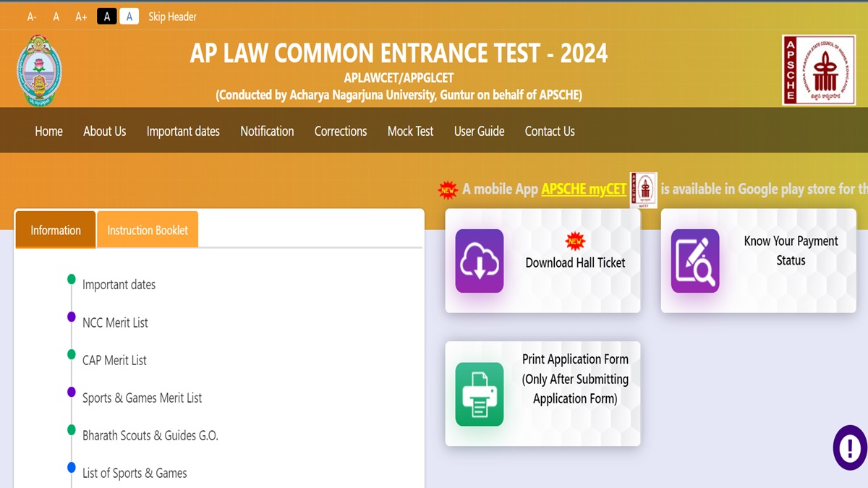The image size is (868, 488).
Task: Switch to the Instruction Booklet tab
Action: pyautogui.click(x=148, y=230)
